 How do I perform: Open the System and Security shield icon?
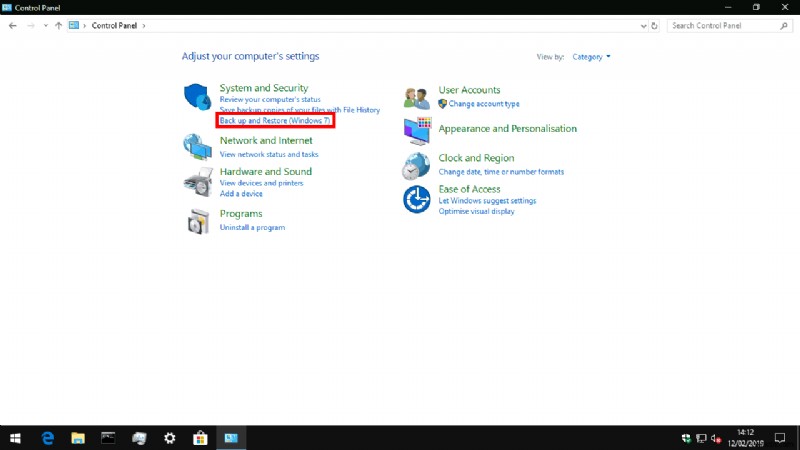coord(197,96)
